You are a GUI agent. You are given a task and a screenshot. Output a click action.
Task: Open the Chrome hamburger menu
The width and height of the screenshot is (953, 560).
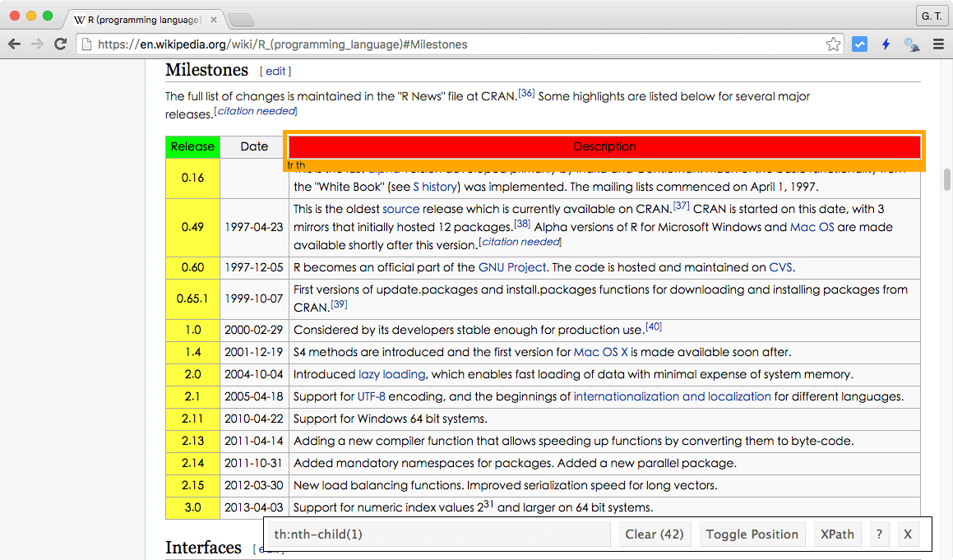938,44
